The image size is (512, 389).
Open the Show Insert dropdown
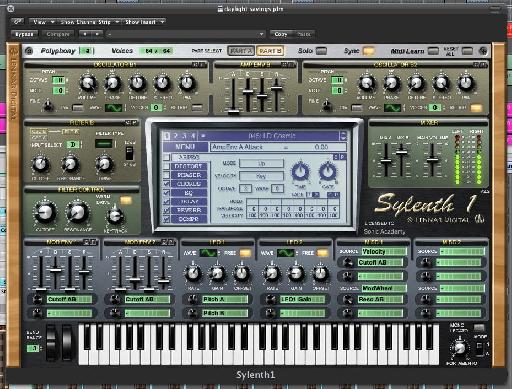(145, 22)
